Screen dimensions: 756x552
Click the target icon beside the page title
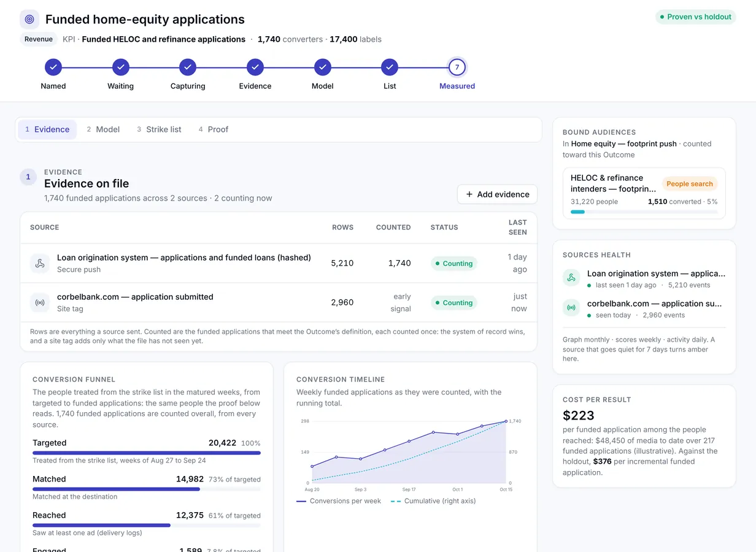29,20
